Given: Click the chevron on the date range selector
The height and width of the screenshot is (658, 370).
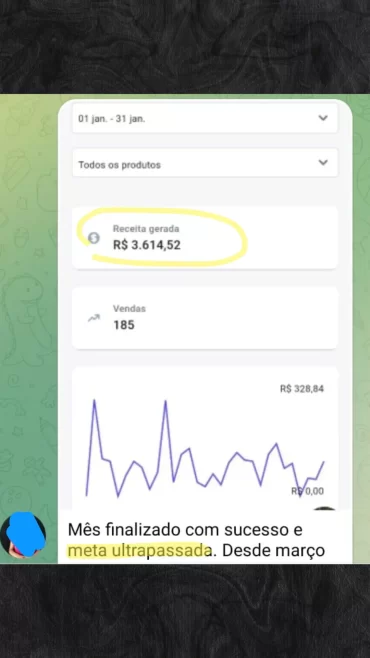Looking at the screenshot, I should 323,118.
